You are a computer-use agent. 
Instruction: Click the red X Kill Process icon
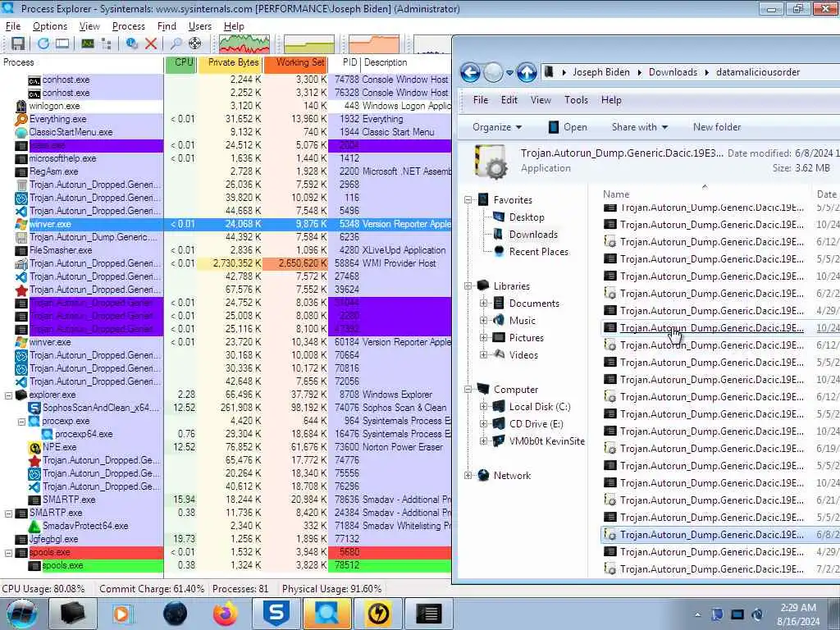151,44
